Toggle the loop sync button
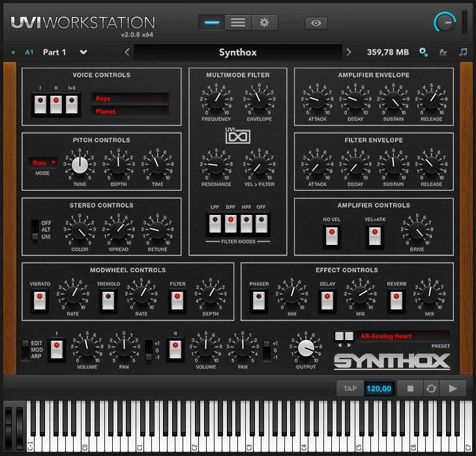The image size is (476, 456). click(x=431, y=388)
